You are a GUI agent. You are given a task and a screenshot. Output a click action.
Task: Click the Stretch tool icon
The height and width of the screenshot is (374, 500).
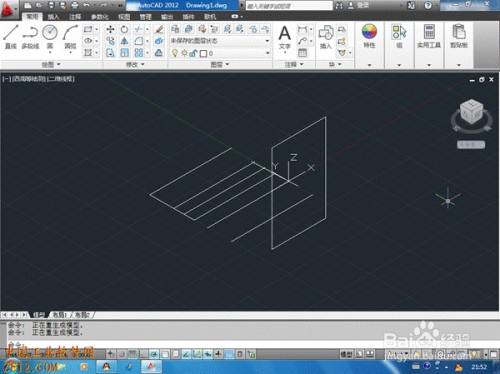click(110, 53)
